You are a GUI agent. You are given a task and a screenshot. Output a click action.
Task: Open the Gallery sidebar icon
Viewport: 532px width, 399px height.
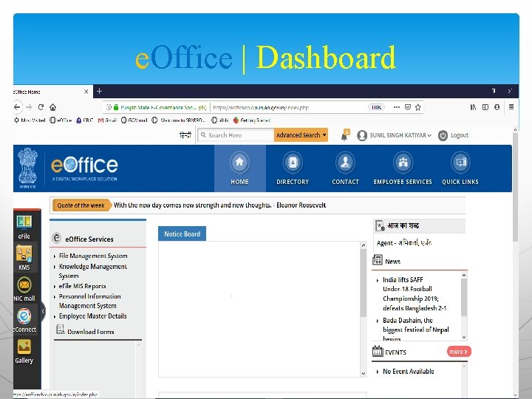coord(24,351)
